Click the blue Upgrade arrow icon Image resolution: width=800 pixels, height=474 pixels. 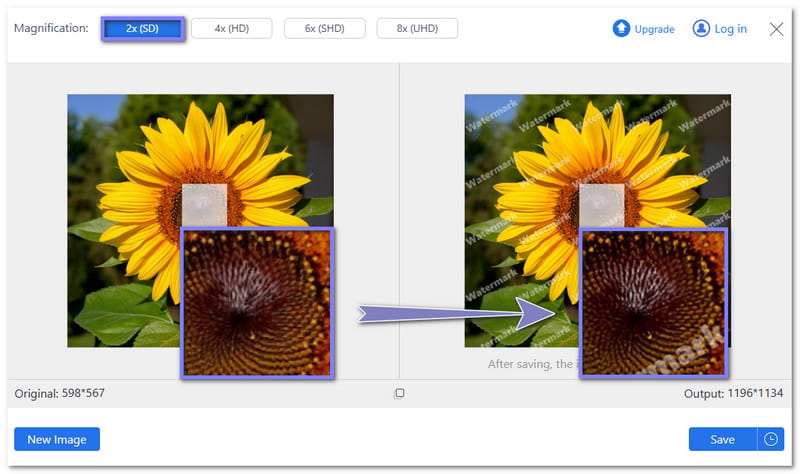[x=621, y=29]
